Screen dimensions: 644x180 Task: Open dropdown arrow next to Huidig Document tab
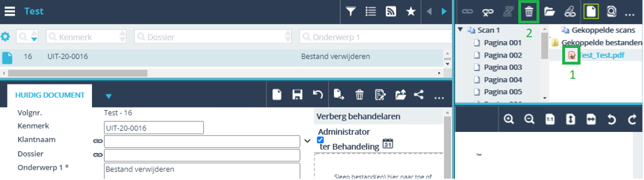(x=109, y=96)
